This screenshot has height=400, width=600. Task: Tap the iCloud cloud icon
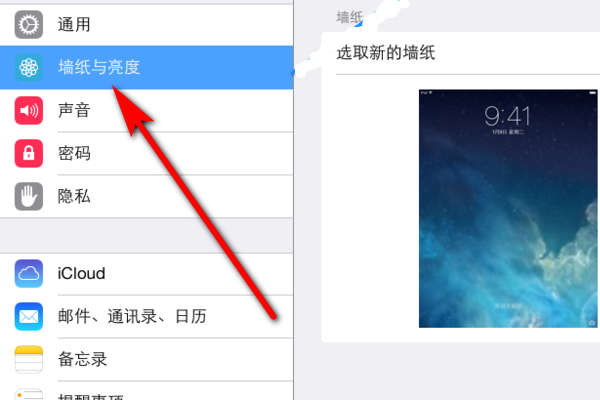pyautogui.click(x=29, y=274)
